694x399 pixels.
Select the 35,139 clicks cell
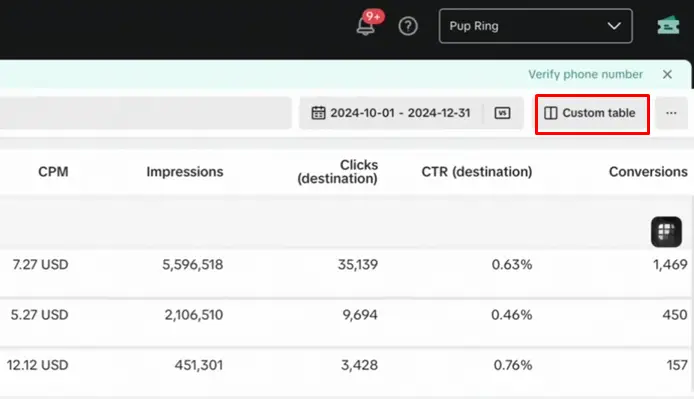pyautogui.click(x=358, y=265)
